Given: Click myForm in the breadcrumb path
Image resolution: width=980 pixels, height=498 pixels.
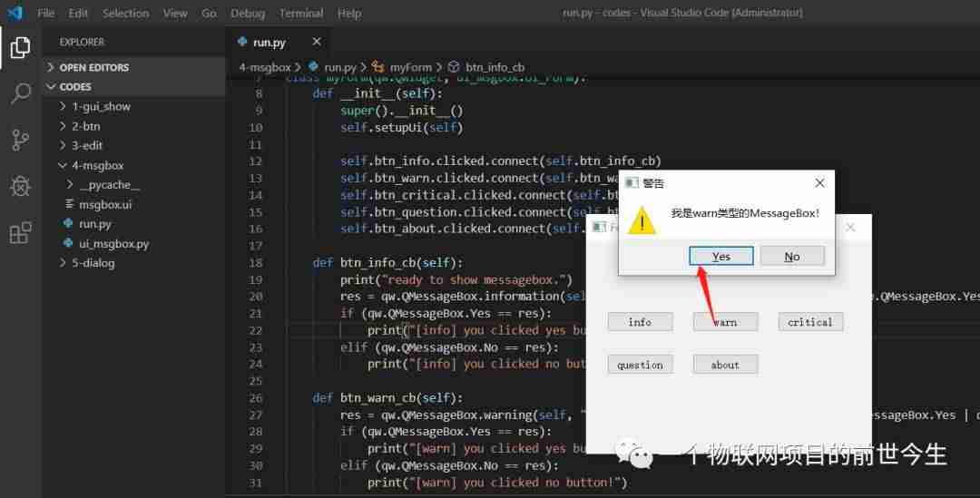Looking at the screenshot, I should tap(411, 67).
